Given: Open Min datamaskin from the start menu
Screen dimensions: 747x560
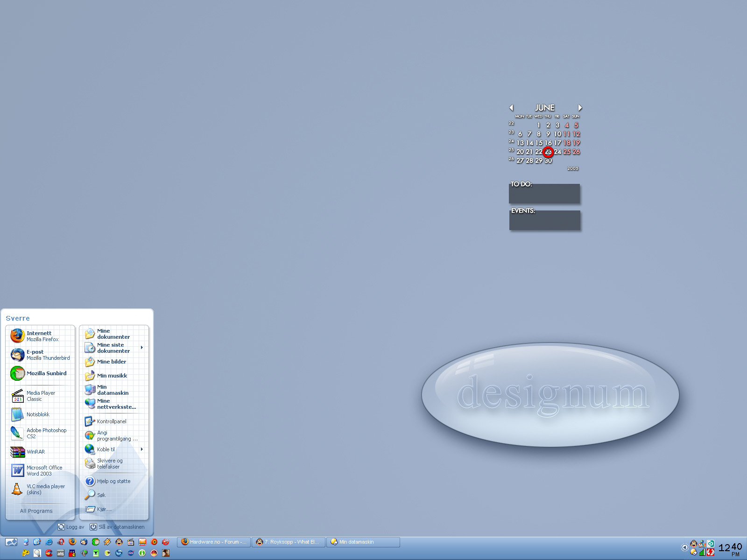Looking at the screenshot, I should pyautogui.click(x=114, y=390).
